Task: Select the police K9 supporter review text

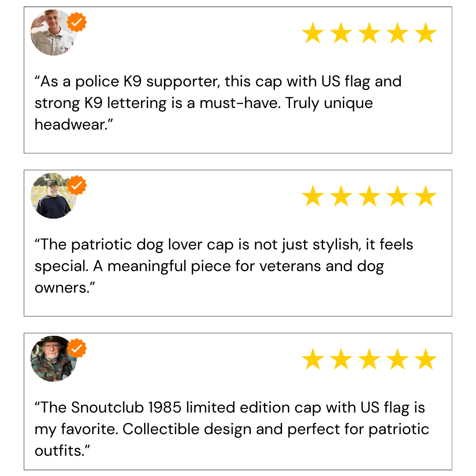Action: (x=218, y=103)
